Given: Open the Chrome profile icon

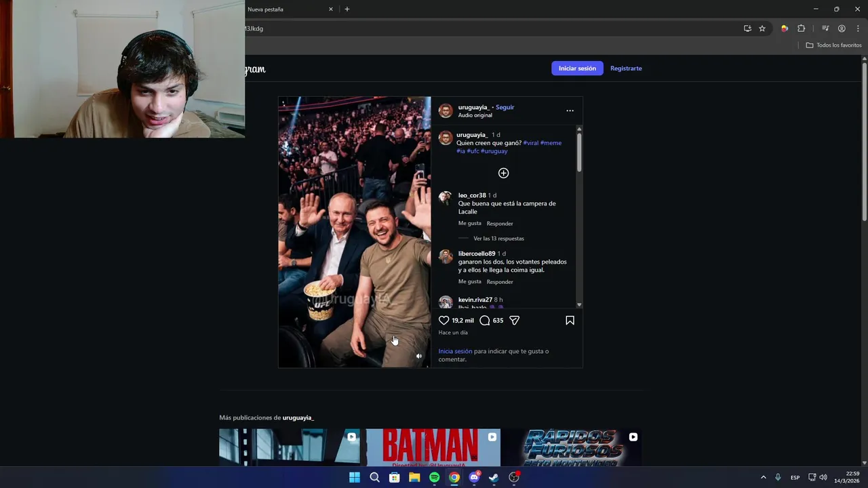Looking at the screenshot, I should (842, 28).
